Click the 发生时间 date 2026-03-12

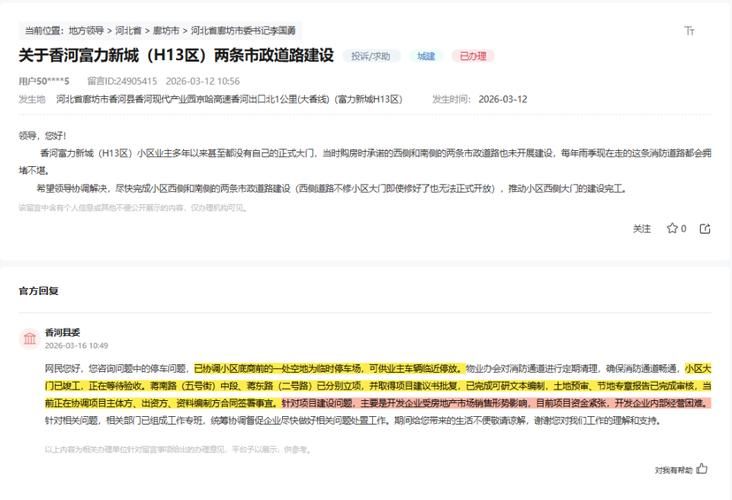click(x=503, y=99)
